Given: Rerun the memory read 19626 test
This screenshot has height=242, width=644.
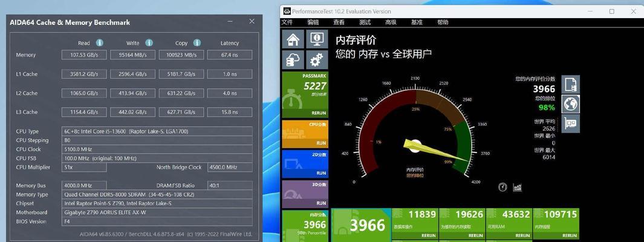Looking at the screenshot, I should click(x=476, y=236).
